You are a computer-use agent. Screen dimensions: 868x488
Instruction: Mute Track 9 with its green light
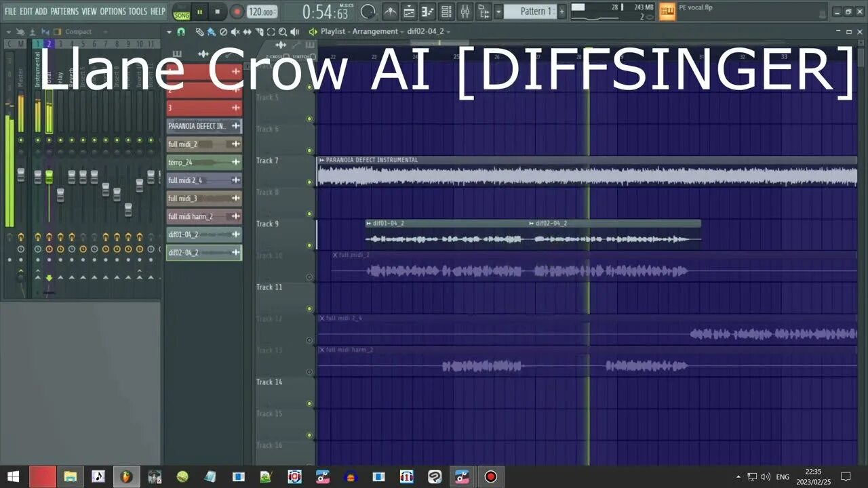coord(310,245)
